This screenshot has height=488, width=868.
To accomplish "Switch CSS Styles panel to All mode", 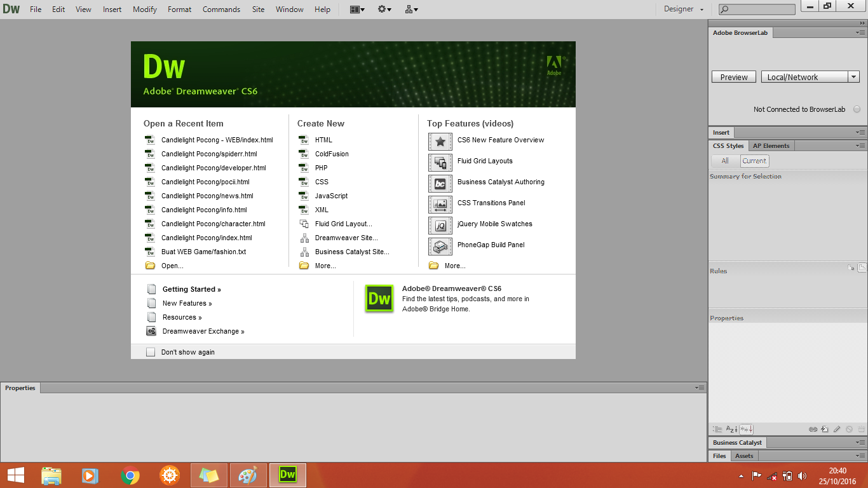I will coord(724,161).
